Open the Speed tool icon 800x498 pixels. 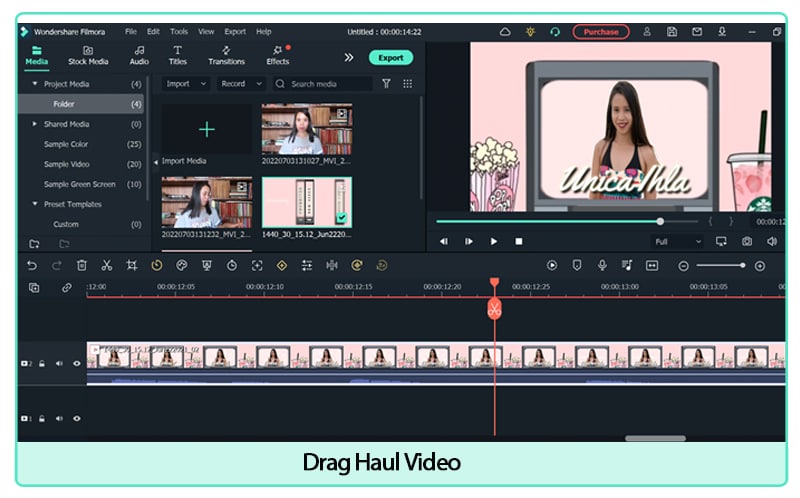click(x=157, y=265)
